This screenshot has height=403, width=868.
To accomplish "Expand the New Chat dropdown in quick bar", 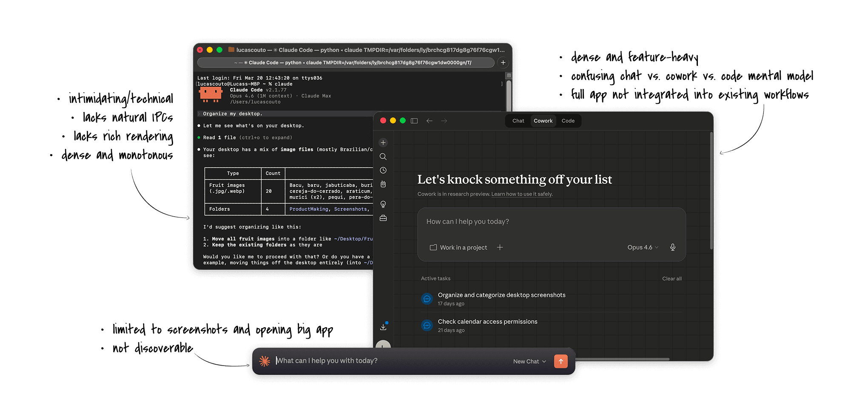I will pyautogui.click(x=529, y=361).
